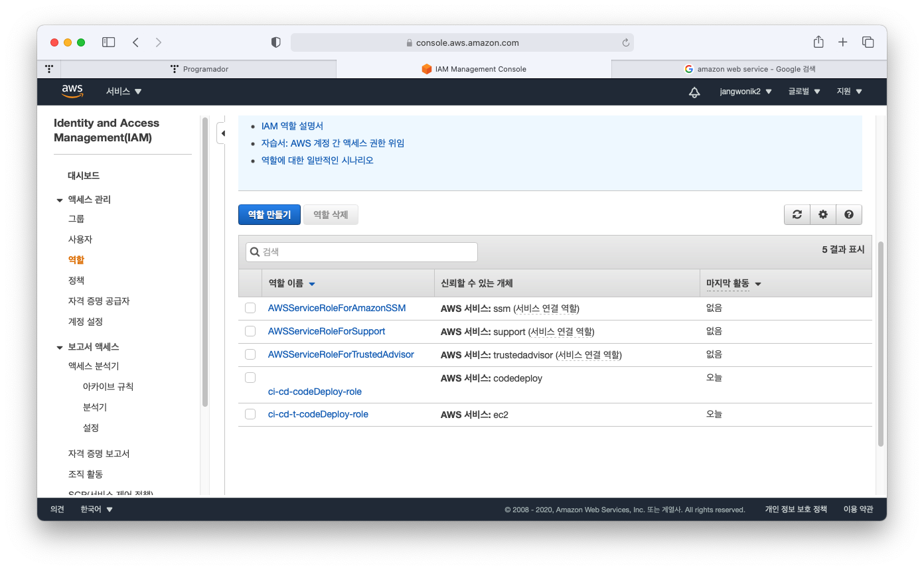
Task: Click the 역할 삭제 button
Action: [331, 214]
